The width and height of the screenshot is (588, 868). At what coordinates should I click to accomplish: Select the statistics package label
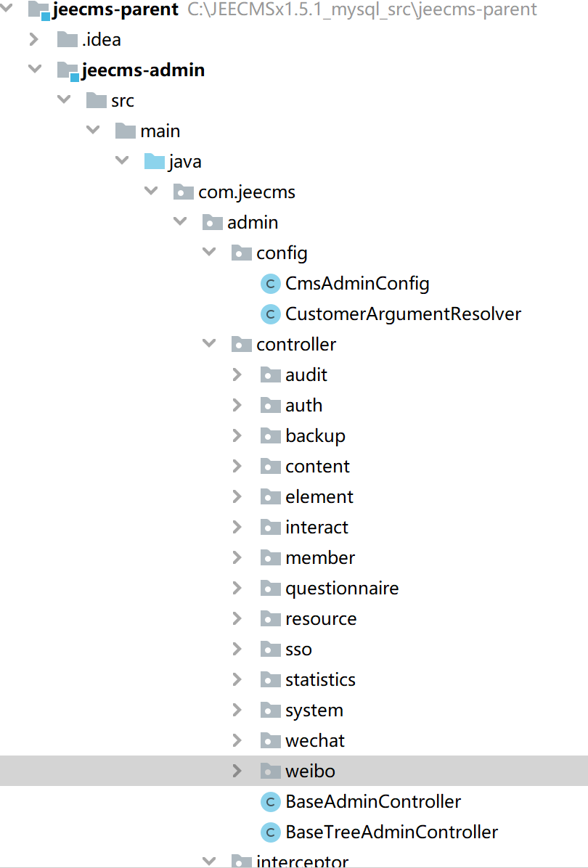tap(320, 679)
